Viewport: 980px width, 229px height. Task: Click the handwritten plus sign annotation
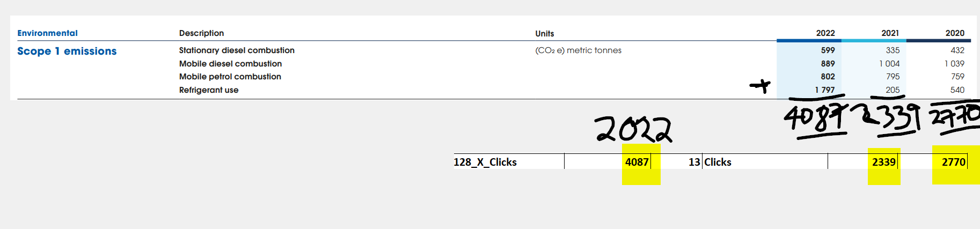pyautogui.click(x=760, y=86)
